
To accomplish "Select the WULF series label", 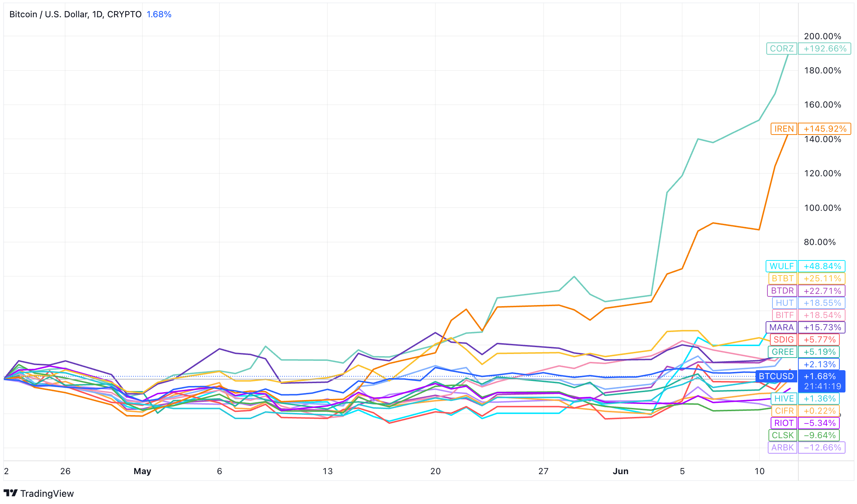I will click(x=781, y=266).
